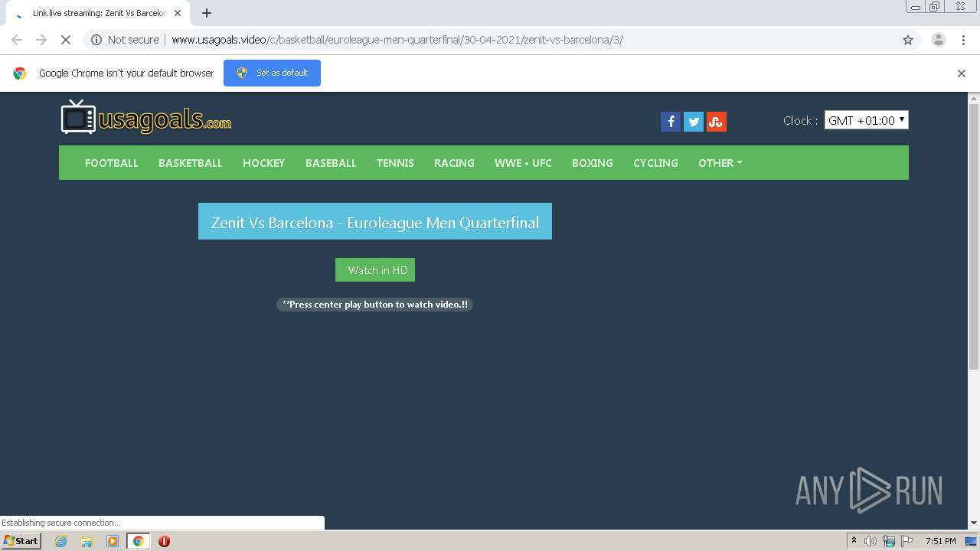
Task: Open the Twitter social icon
Action: 694,122
